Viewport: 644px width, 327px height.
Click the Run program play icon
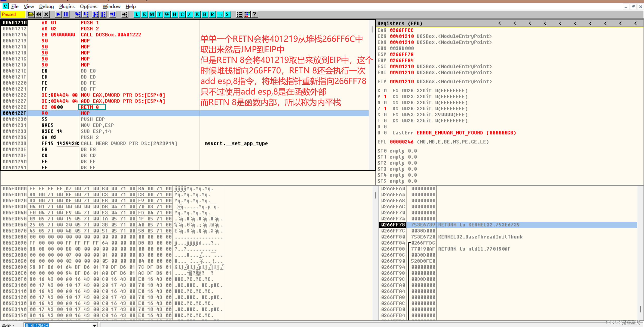tap(58, 14)
